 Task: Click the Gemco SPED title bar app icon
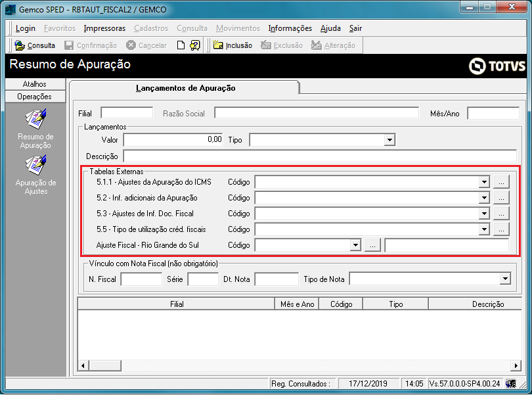(x=11, y=9)
